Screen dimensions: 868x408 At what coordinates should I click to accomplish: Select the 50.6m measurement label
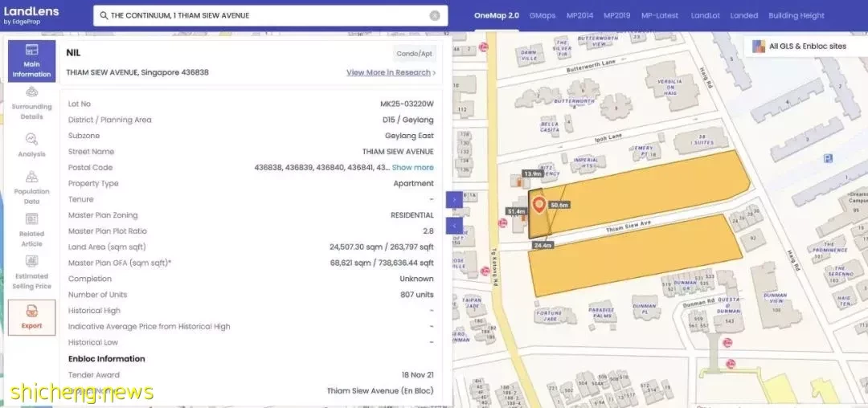tap(559, 205)
